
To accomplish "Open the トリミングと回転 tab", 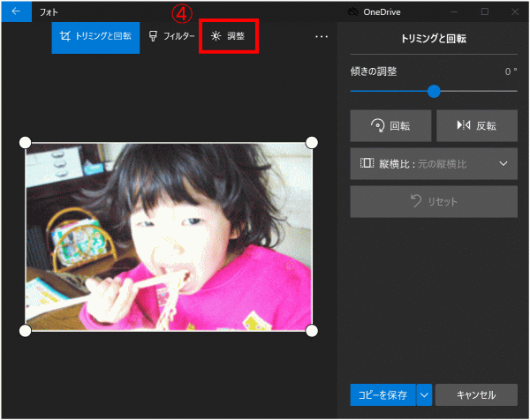I will coord(95,37).
